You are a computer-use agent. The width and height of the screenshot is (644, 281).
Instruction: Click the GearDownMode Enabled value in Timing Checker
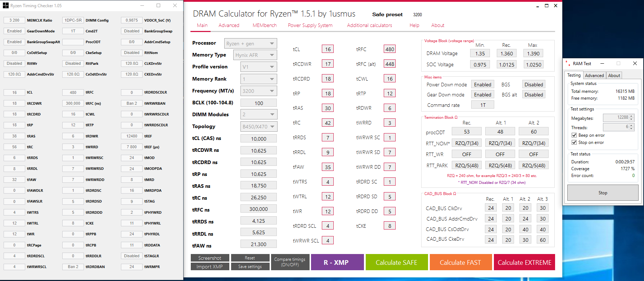click(14, 31)
